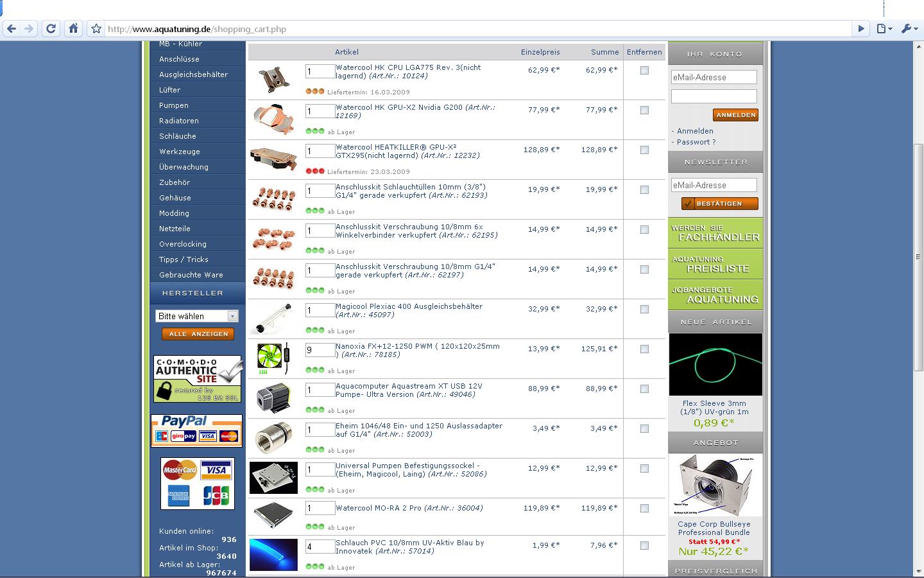Open Watercool HK CPU LGA775 product image
The height and width of the screenshot is (578, 924).
[x=274, y=80]
